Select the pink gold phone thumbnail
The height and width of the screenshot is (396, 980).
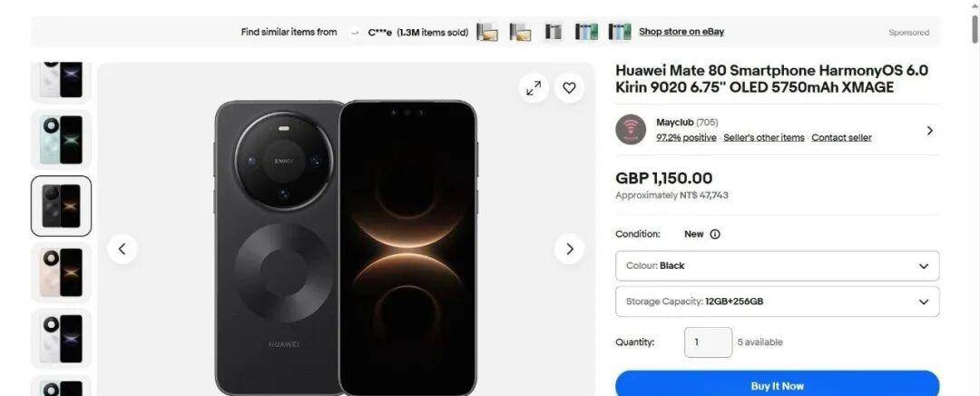62,272
